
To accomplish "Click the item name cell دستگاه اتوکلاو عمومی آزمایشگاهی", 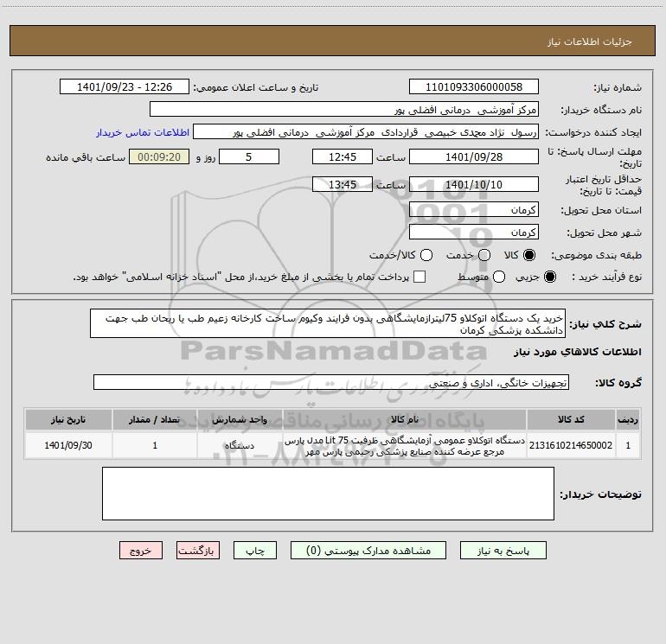I will tap(405, 445).
